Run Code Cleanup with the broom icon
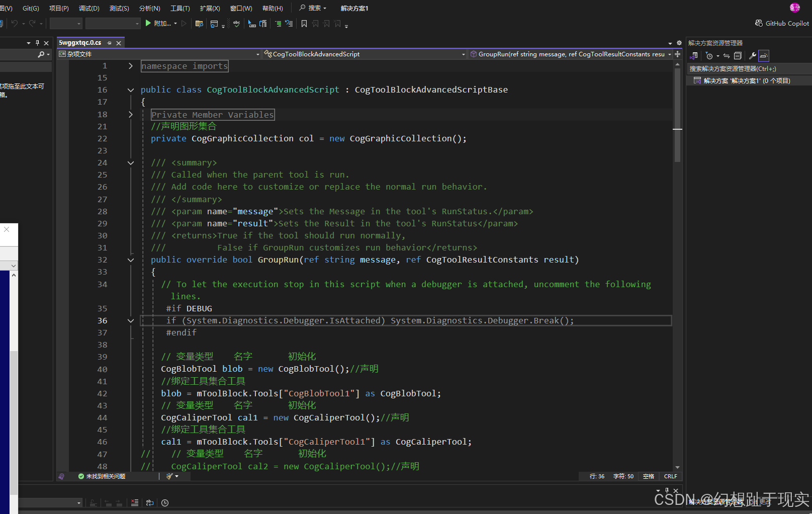Viewport: 812px width, 514px height. pos(169,476)
